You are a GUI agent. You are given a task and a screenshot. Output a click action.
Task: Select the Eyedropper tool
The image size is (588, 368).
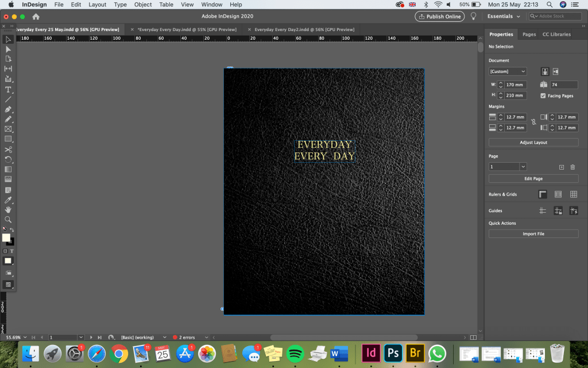8,200
